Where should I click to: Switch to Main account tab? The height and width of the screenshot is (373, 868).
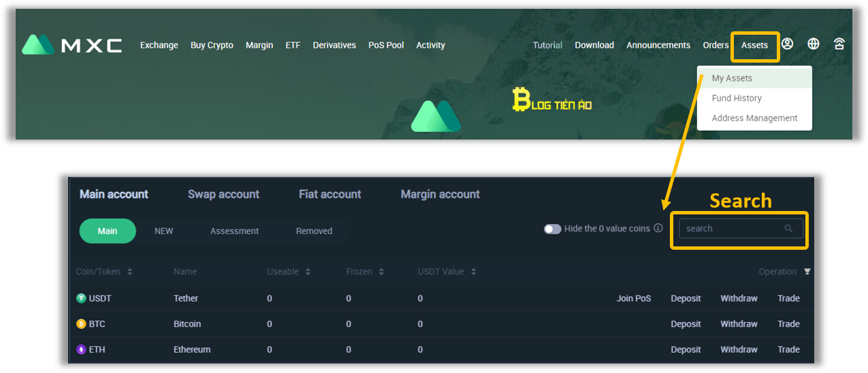click(x=114, y=194)
